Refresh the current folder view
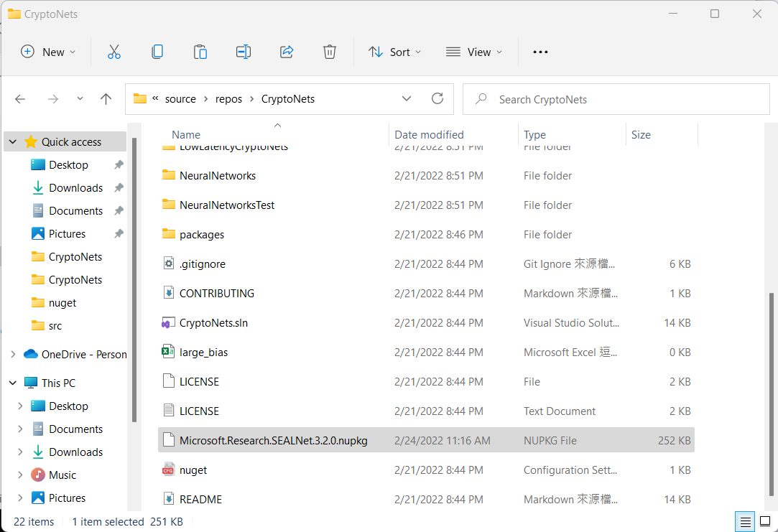 click(x=437, y=99)
